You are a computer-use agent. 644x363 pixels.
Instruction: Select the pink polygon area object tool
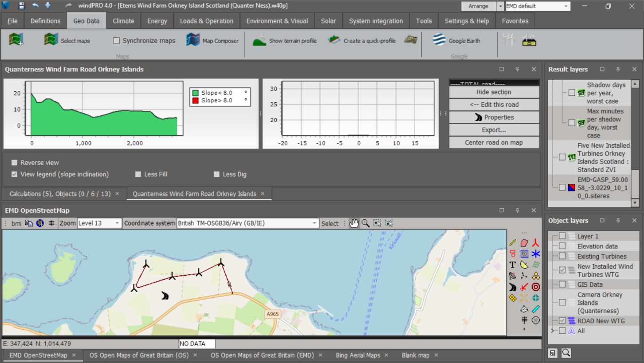[x=524, y=242]
